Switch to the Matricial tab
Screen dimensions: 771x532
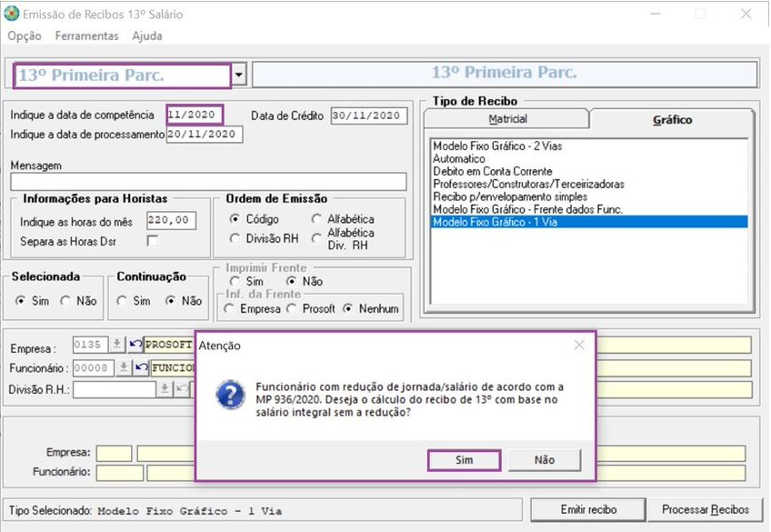507,119
